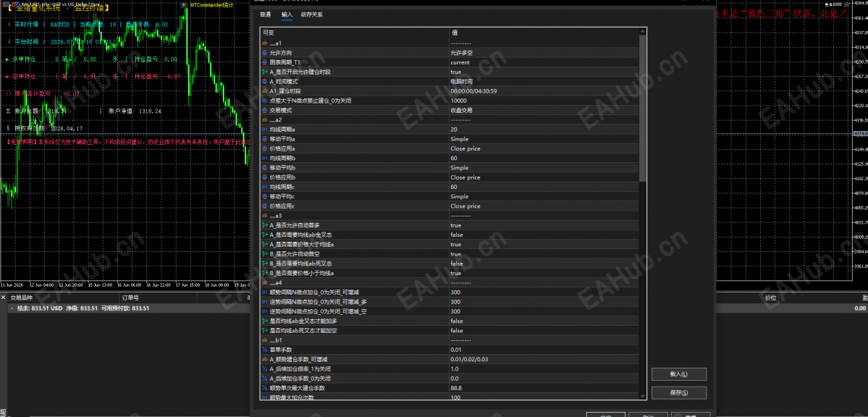Click the boolean icon beside A_是否开启允许建仓时段
868x417 pixels.
coord(265,72)
